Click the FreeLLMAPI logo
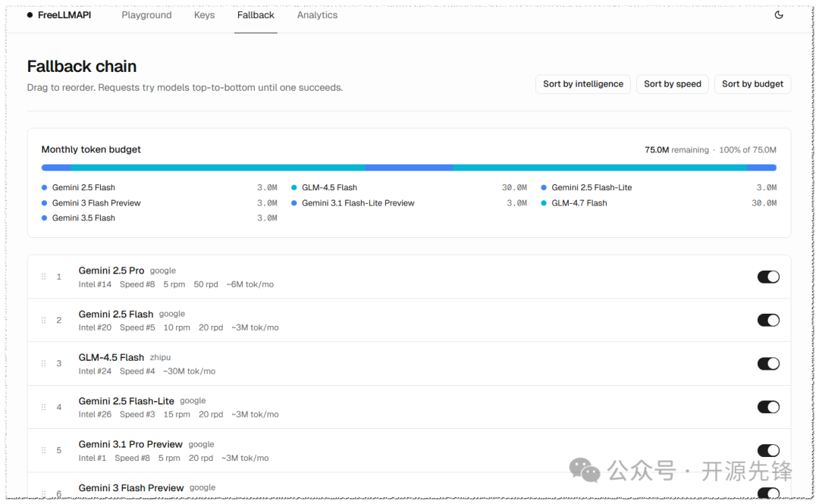Screen dimensions: 819x504 [x=59, y=15]
